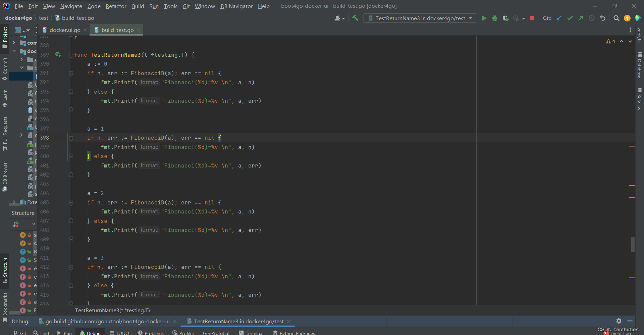The image size is (644, 335).
Task: Open Search Everywhere magnifier icon
Action: point(616,18)
